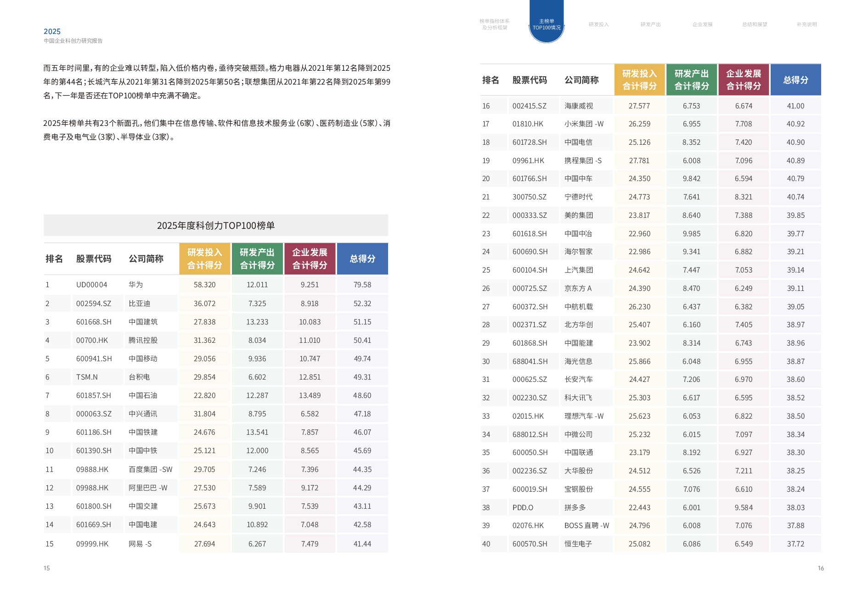Select the 宁德时代 company name cell
This screenshot has width=868, height=608.
pos(579,197)
